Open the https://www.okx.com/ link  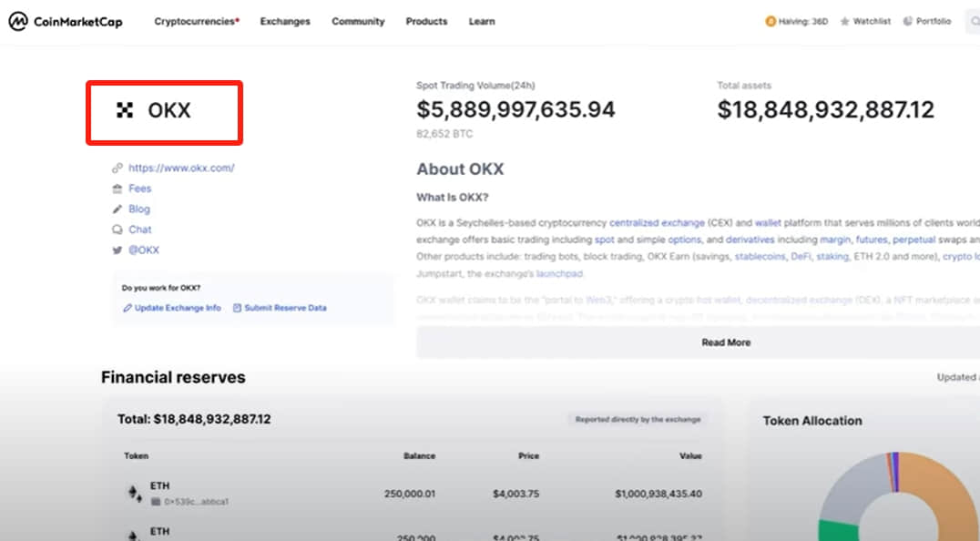click(181, 168)
